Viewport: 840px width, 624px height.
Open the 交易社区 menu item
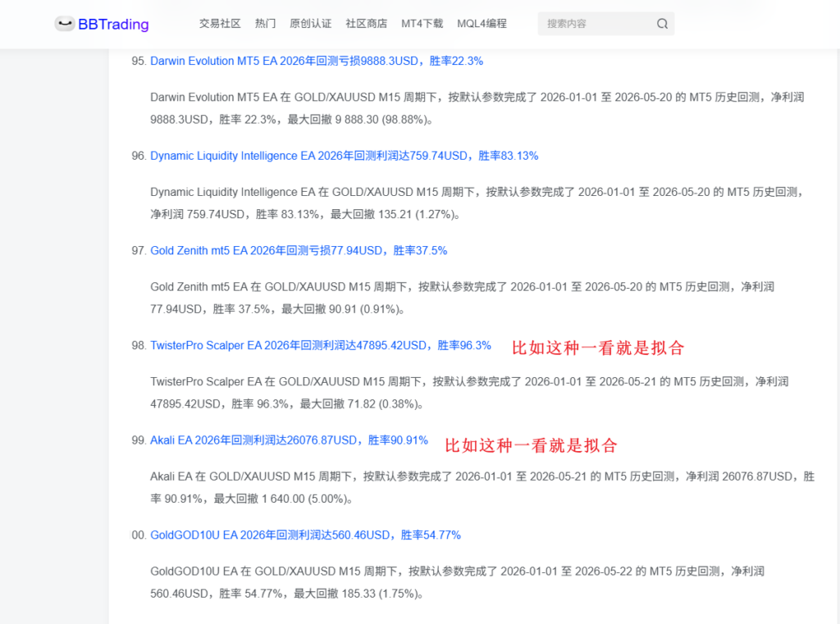point(220,24)
